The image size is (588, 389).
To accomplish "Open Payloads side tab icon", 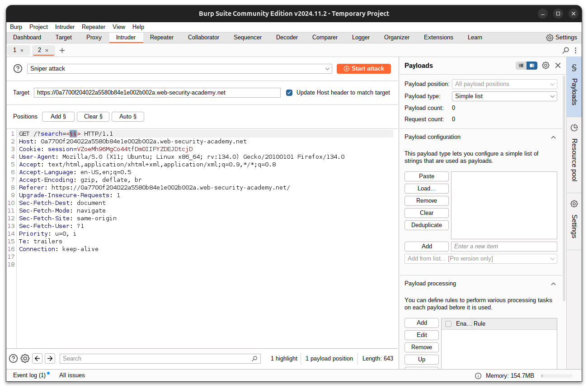I will click(x=574, y=68).
